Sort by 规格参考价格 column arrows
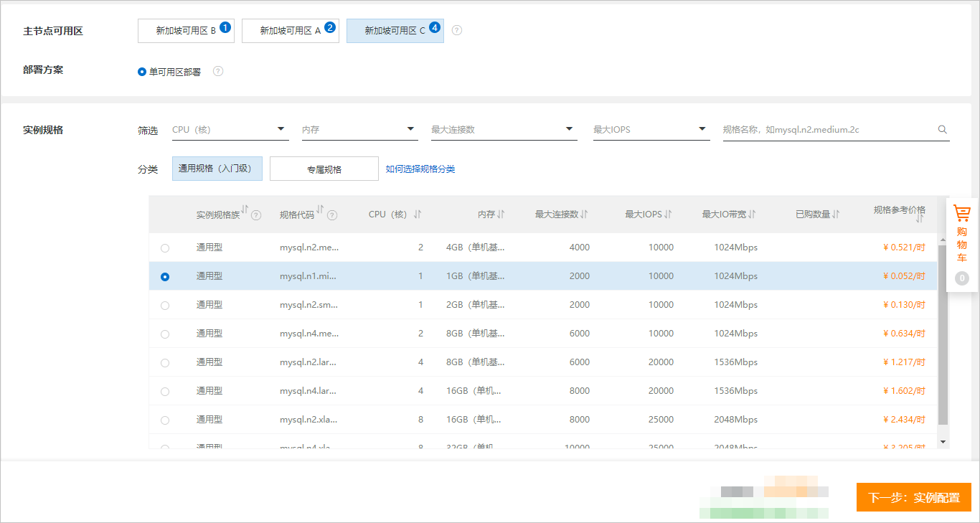The width and height of the screenshot is (980, 523). (920, 220)
